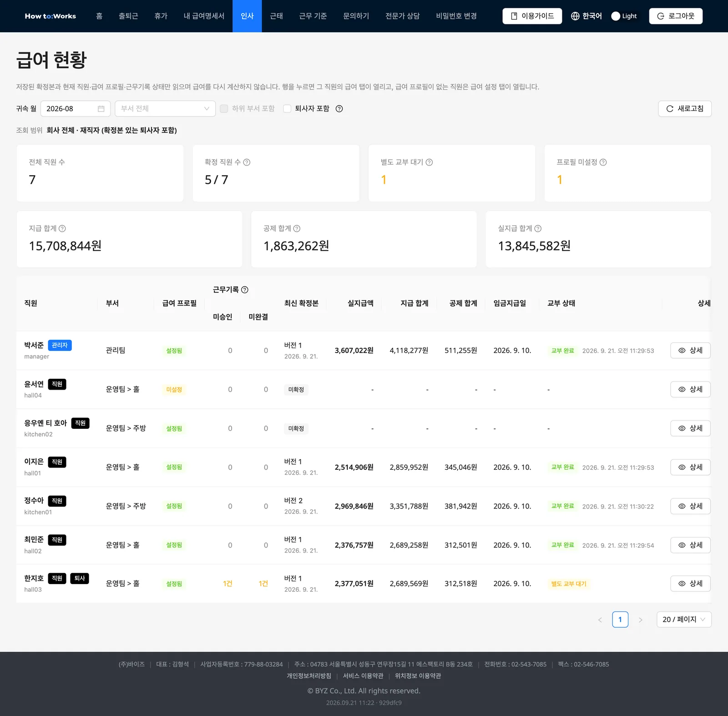The height and width of the screenshot is (716, 728).
Task: Expand 부서 전체 department dropdown
Action: coord(165,109)
